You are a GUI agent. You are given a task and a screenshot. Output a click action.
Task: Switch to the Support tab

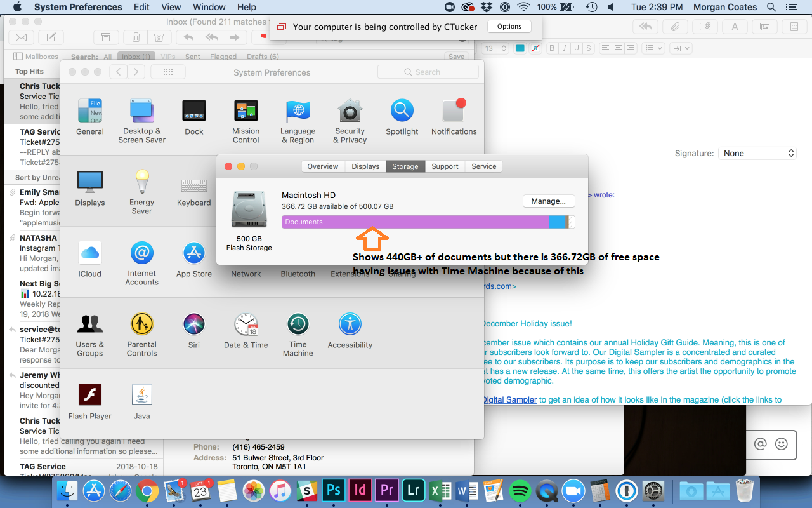445,166
